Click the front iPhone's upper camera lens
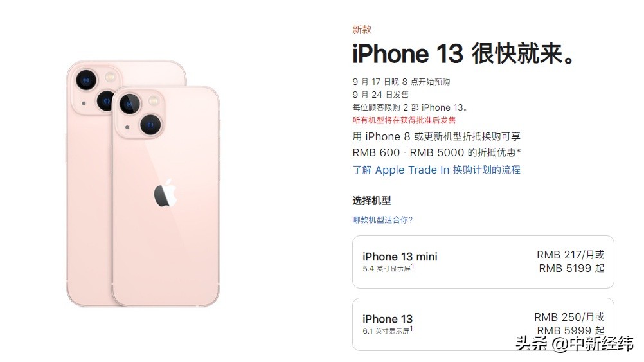Screen dimensions: 644x362 click(x=130, y=103)
